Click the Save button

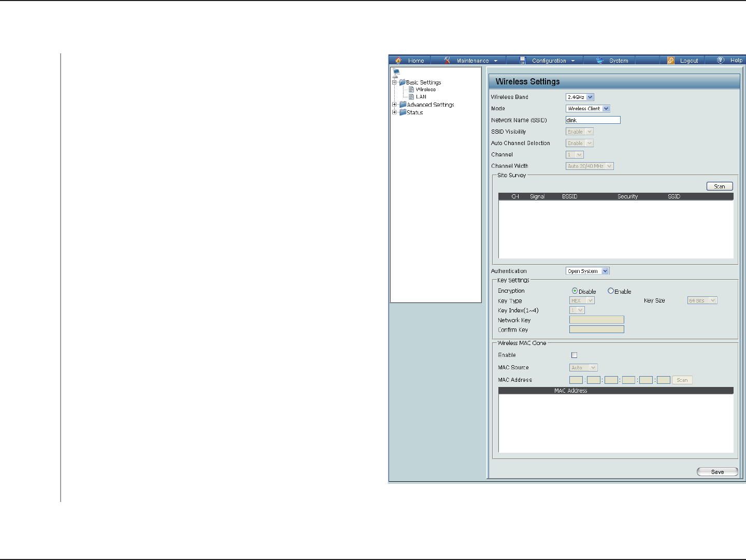pos(718,471)
